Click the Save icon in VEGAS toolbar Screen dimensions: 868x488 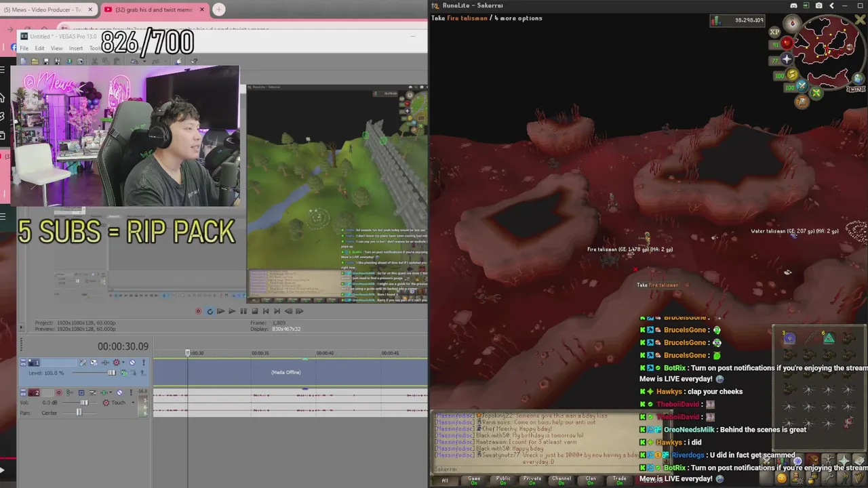45,61
